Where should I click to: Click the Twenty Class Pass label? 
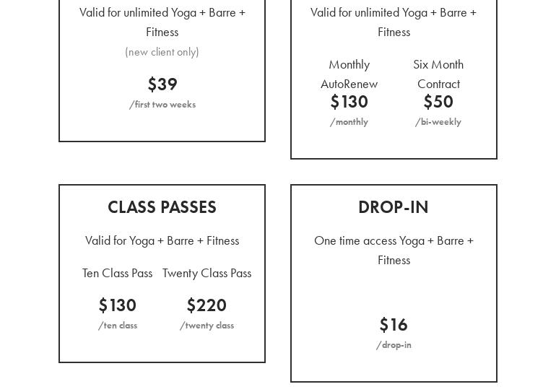[207, 274]
